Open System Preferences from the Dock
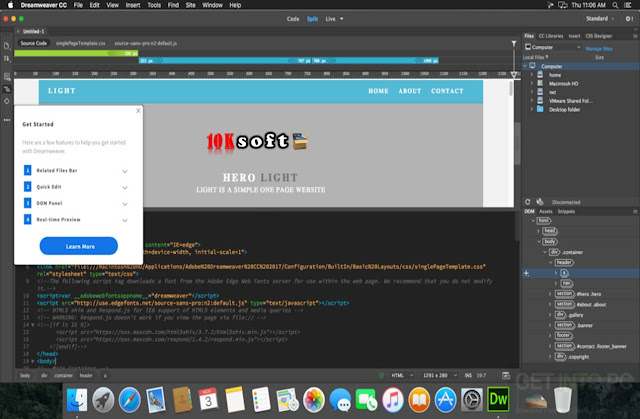 pyautogui.click(x=472, y=400)
